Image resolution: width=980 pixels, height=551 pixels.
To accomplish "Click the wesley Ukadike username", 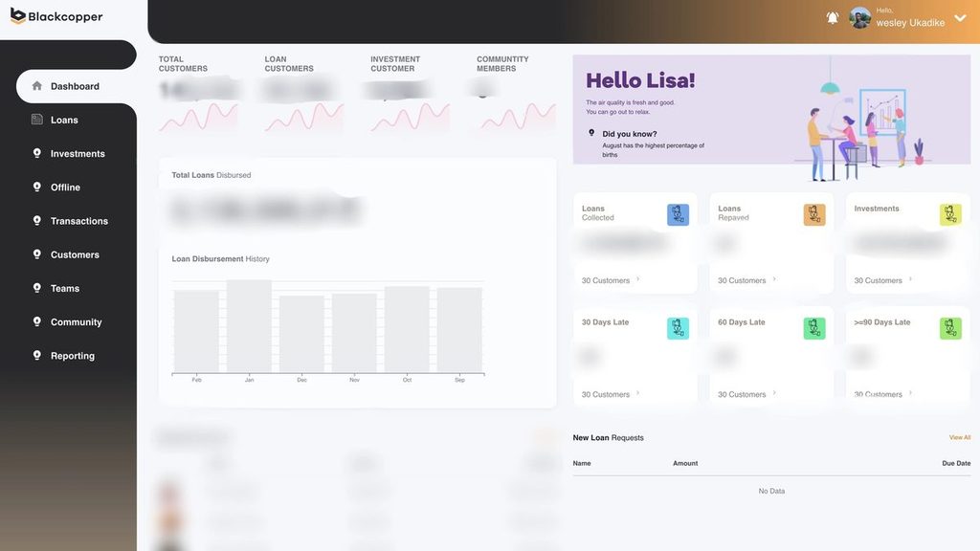I will click(x=911, y=23).
